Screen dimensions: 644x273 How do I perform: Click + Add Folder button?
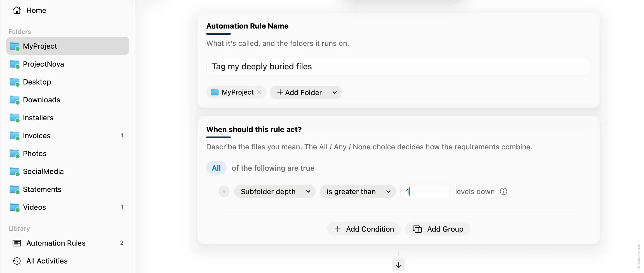tap(306, 92)
